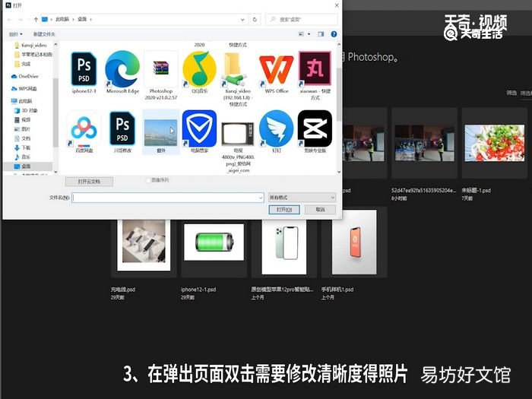Focus the 文件名 input field
532x399 pixels.
[168, 198]
